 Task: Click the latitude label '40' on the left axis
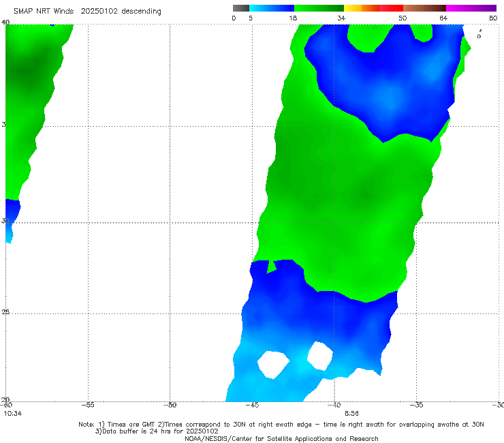(5, 22)
